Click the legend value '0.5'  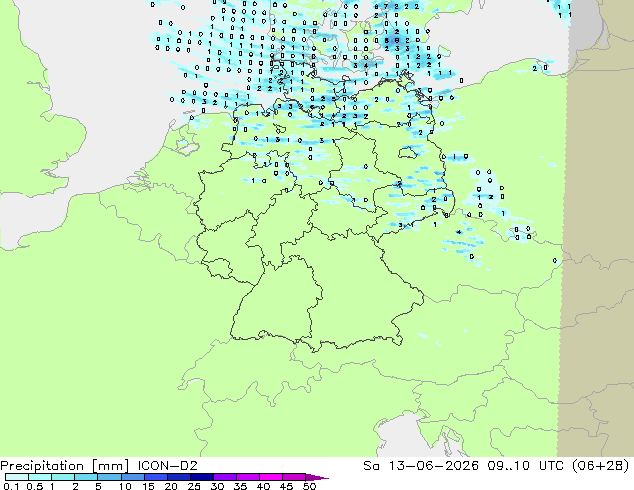34,486
